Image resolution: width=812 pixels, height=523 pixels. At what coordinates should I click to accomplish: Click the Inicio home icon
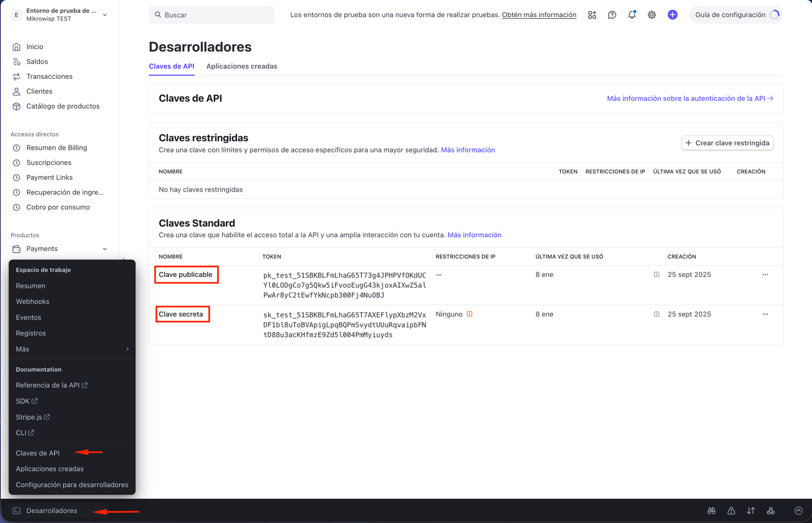17,47
